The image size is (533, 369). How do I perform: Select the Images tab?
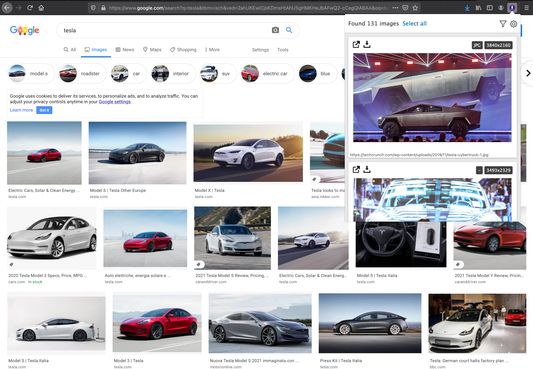pos(96,50)
